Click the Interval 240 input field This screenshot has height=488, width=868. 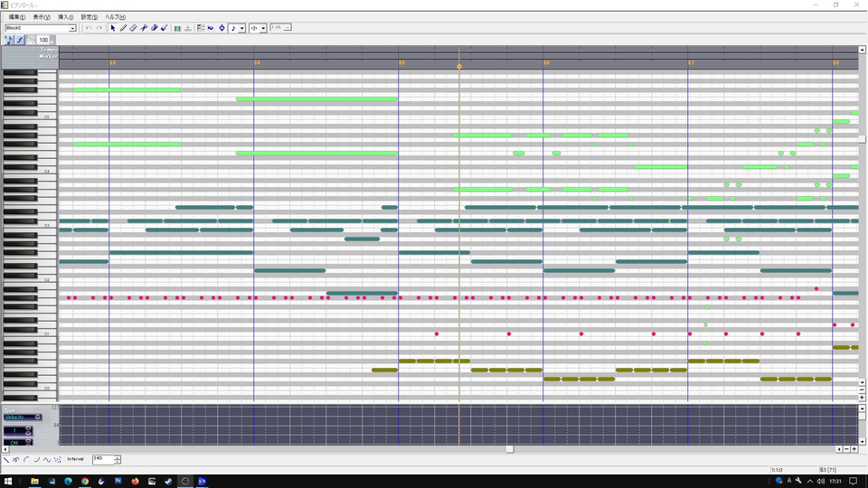(x=103, y=459)
